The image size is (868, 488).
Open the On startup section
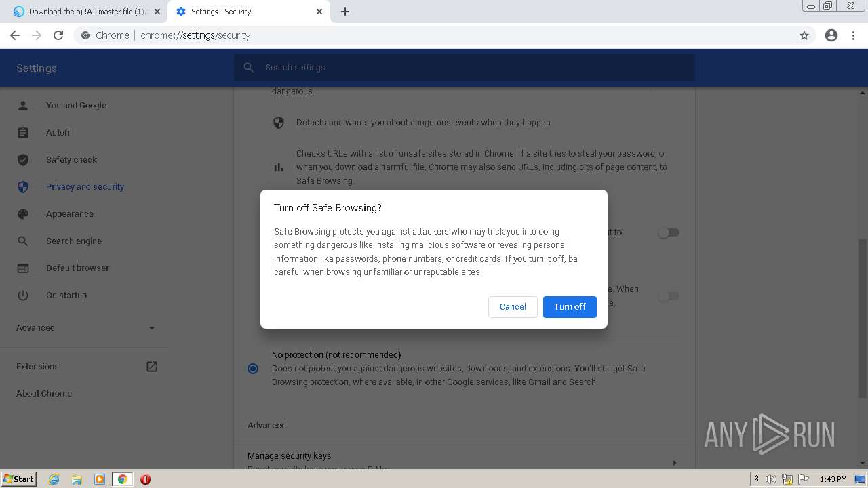click(x=66, y=296)
